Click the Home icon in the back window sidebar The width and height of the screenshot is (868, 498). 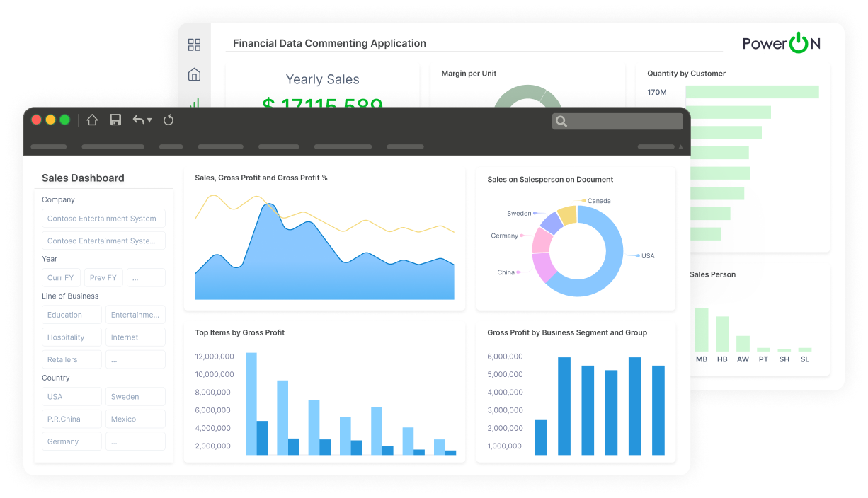(194, 74)
